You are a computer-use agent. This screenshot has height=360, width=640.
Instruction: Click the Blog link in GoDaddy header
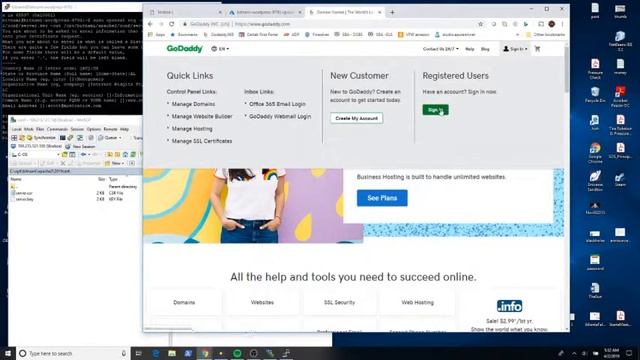[485, 49]
